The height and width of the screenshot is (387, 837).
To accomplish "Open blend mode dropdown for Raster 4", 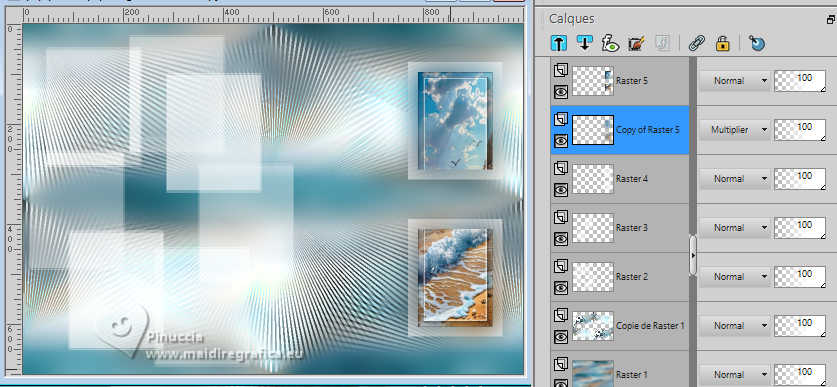I will pos(735,179).
